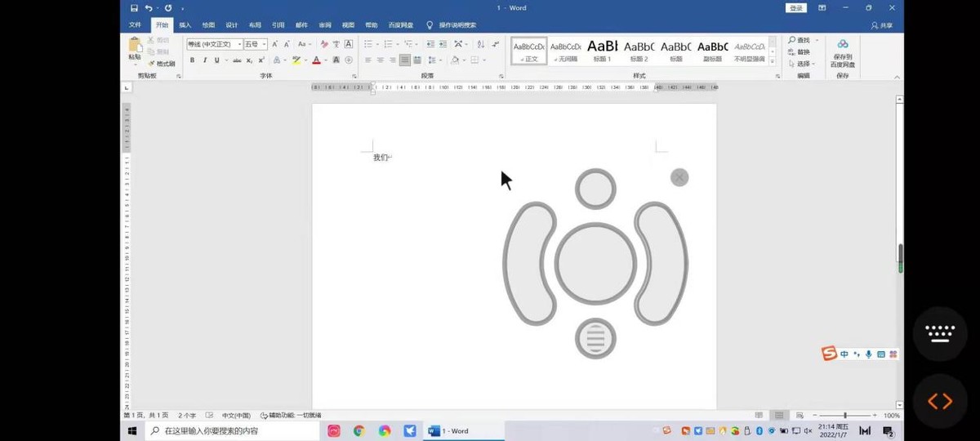Switch to the 引用 (References) ribbon tab
980x441 pixels.
pos(278,25)
